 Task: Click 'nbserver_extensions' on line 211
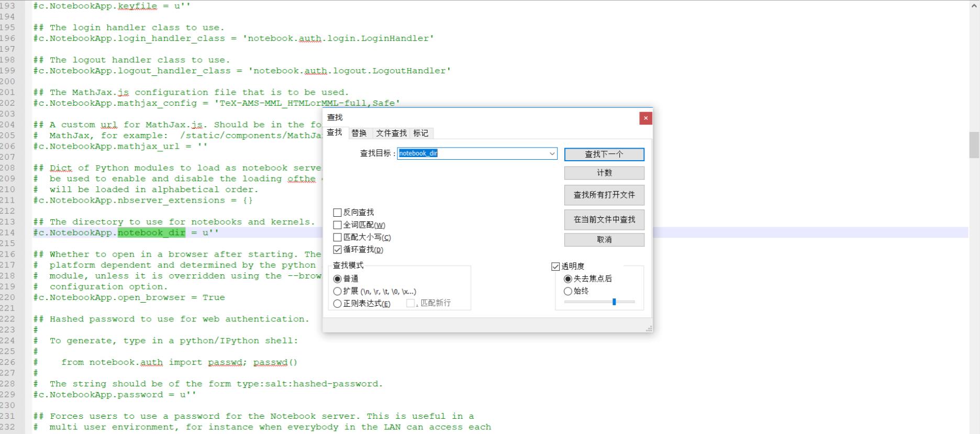[x=171, y=201]
